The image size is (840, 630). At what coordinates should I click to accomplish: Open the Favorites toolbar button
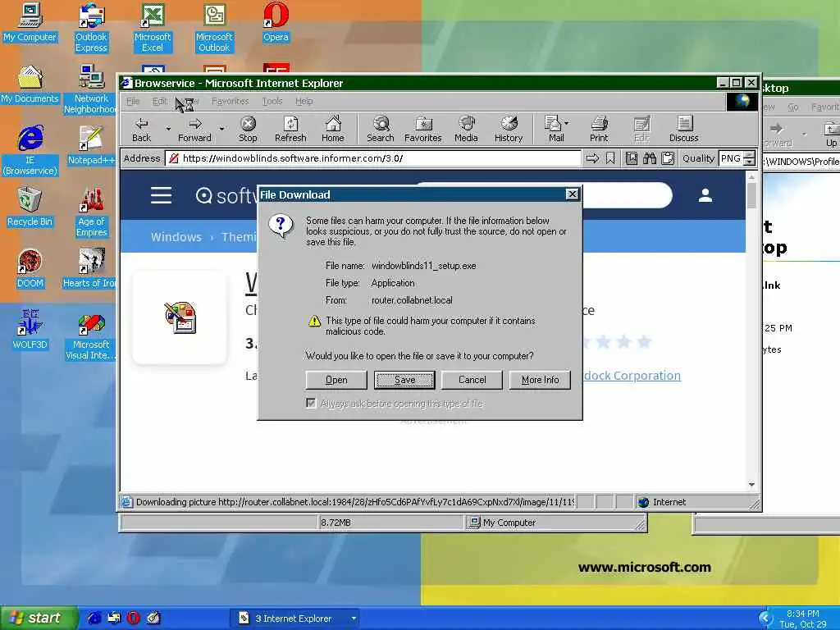tap(422, 129)
